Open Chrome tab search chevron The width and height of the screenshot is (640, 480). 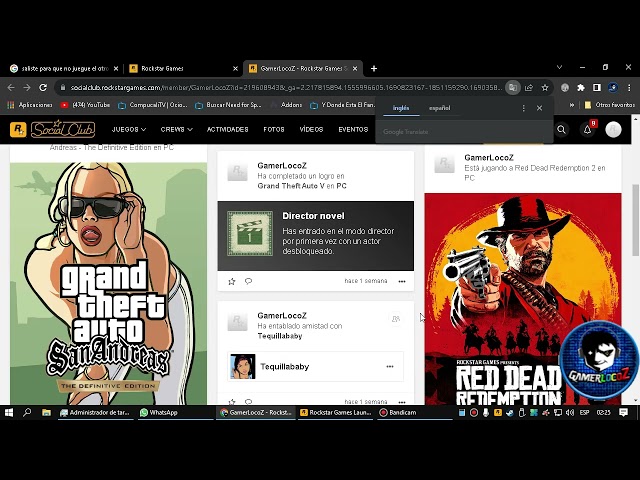coord(560,67)
